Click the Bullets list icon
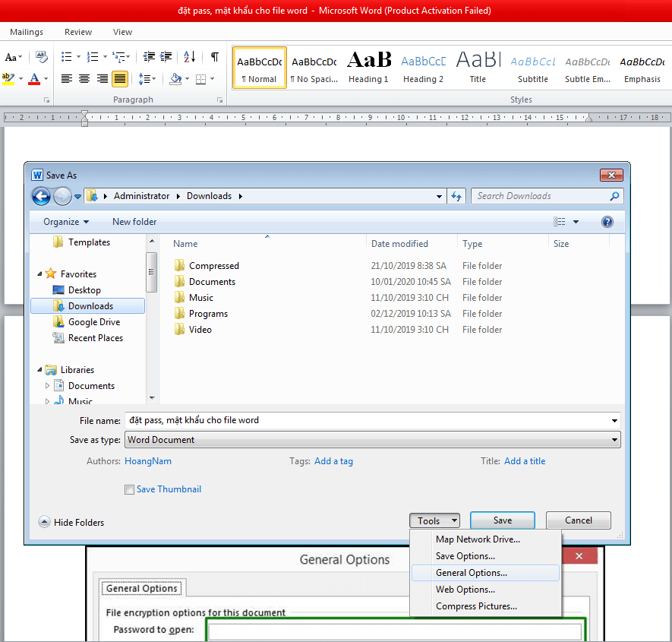Image resolution: width=672 pixels, height=642 pixels. pos(66,57)
